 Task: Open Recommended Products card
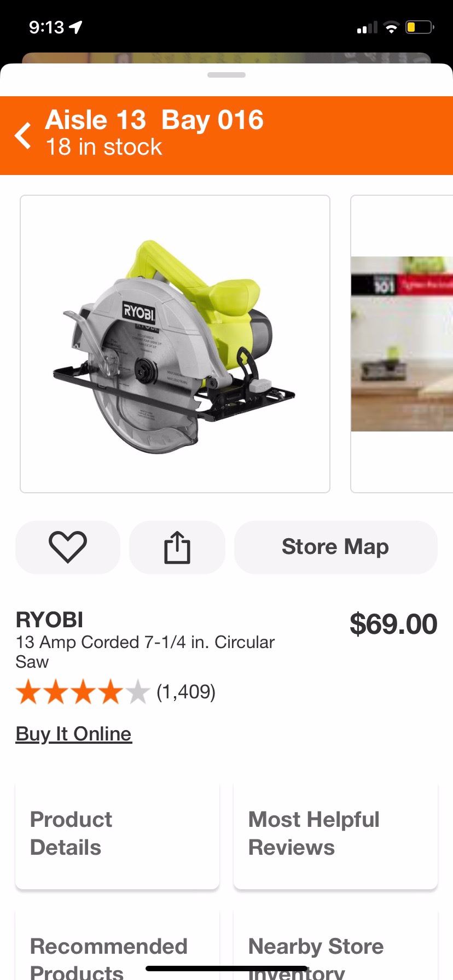coord(117,946)
